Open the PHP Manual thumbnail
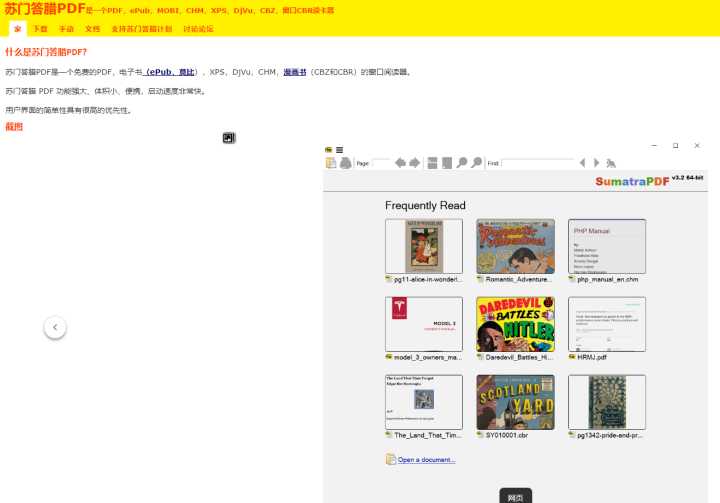720x503 pixels. coord(607,246)
